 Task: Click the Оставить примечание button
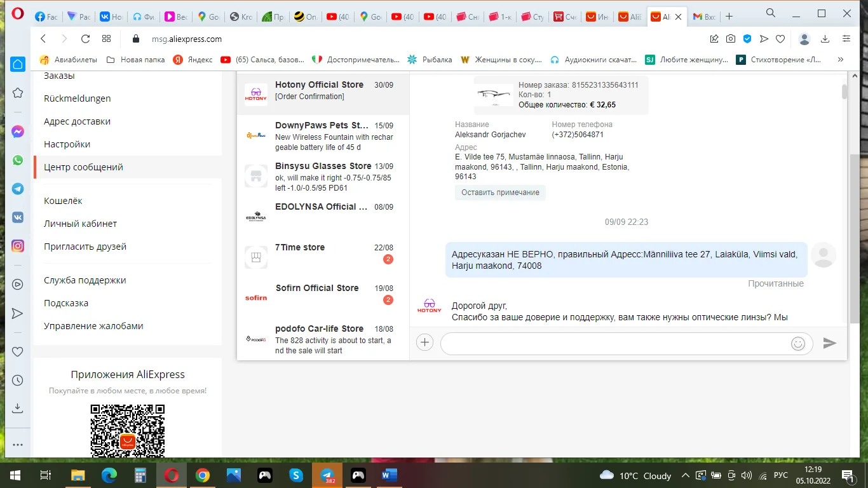tap(500, 193)
